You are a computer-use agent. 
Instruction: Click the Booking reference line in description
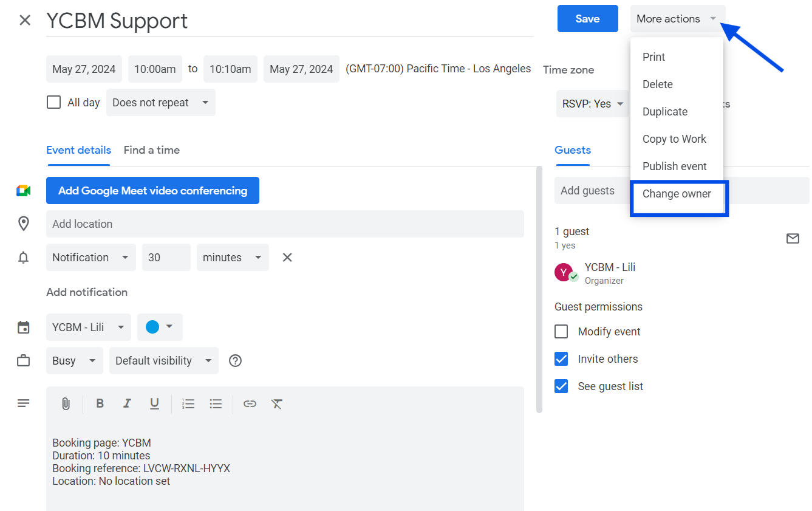[141, 468]
